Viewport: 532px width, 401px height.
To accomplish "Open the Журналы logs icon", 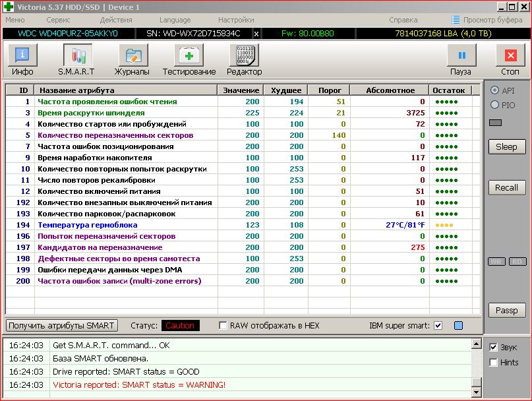I will (x=133, y=55).
